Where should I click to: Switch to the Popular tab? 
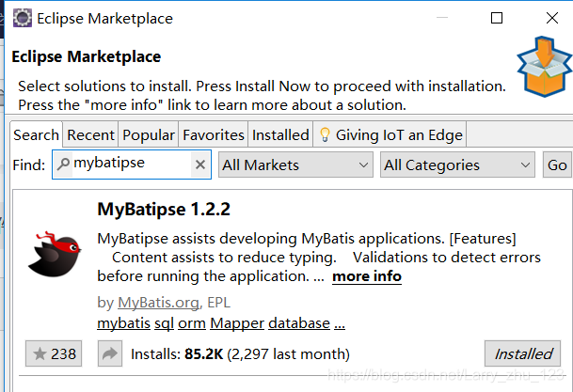pyautogui.click(x=149, y=134)
